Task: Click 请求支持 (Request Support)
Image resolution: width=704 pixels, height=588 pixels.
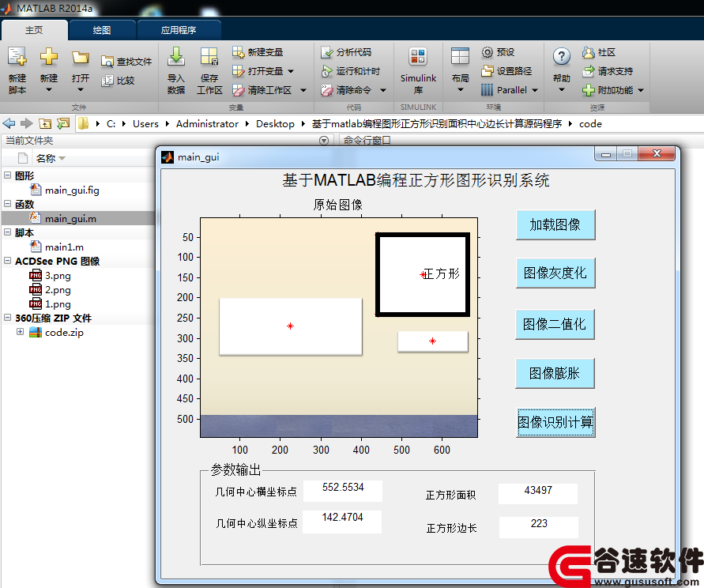Action: (x=608, y=71)
